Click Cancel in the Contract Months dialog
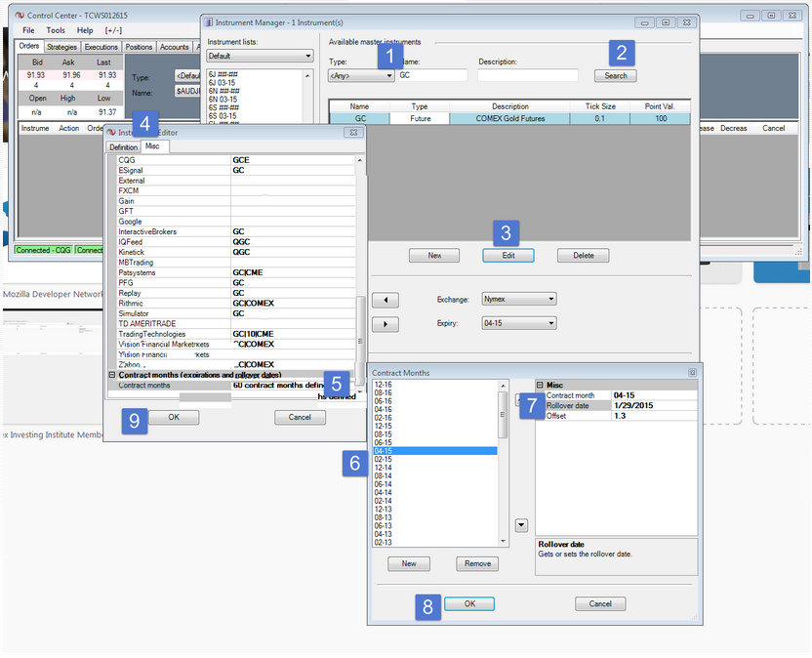The height and width of the screenshot is (658, 812). (600, 603)
